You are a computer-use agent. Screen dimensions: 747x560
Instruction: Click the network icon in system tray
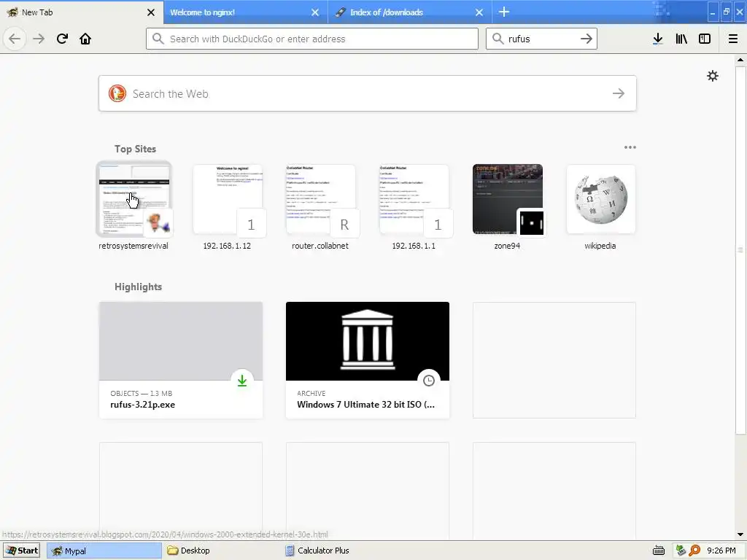click(681, 551)
